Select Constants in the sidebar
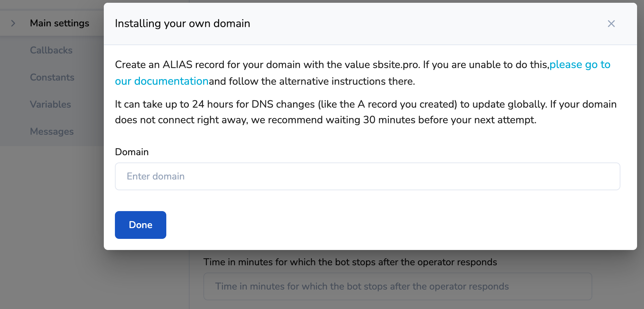The width and height of the screenshot is (644, 309). (52, 77)
